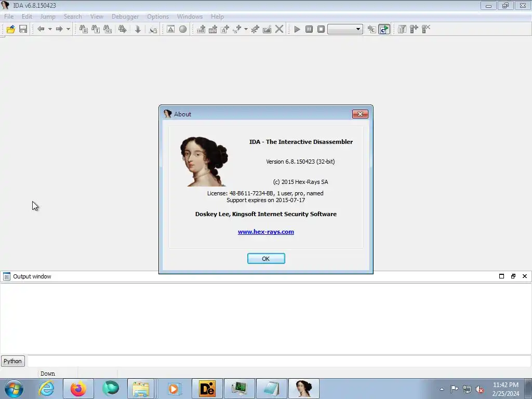Open the Jump menu

click(x=47, y=16)
